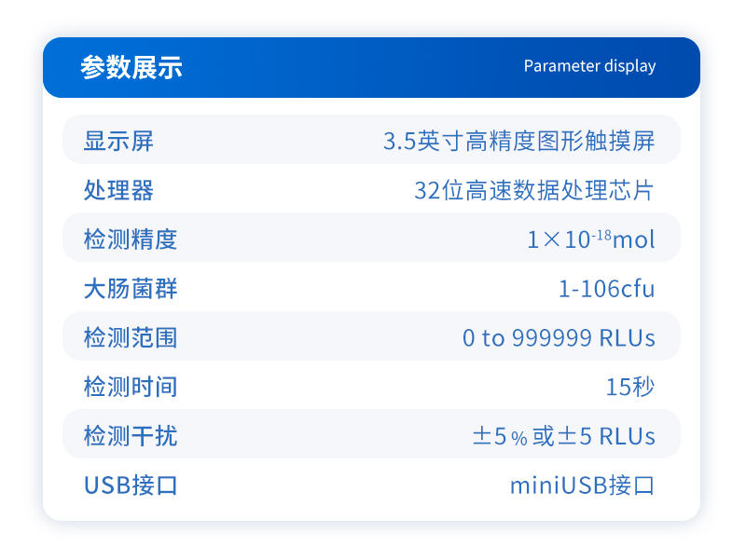Viewport: 746px width, 560px height.
Task: Click the detection precision value ending in mol
Action: pos(591,239)
